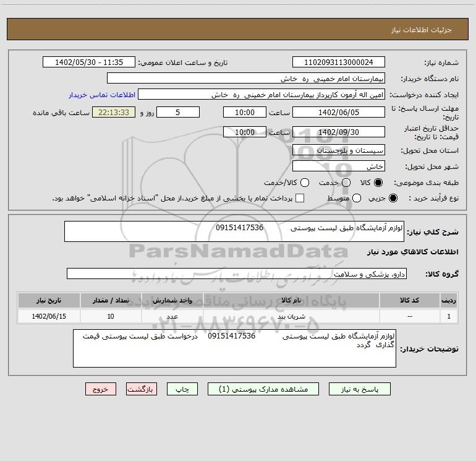Click the شرح کلی نیاز description box
The height and width of the screenshot is (461, 476).
pos(234,231)
